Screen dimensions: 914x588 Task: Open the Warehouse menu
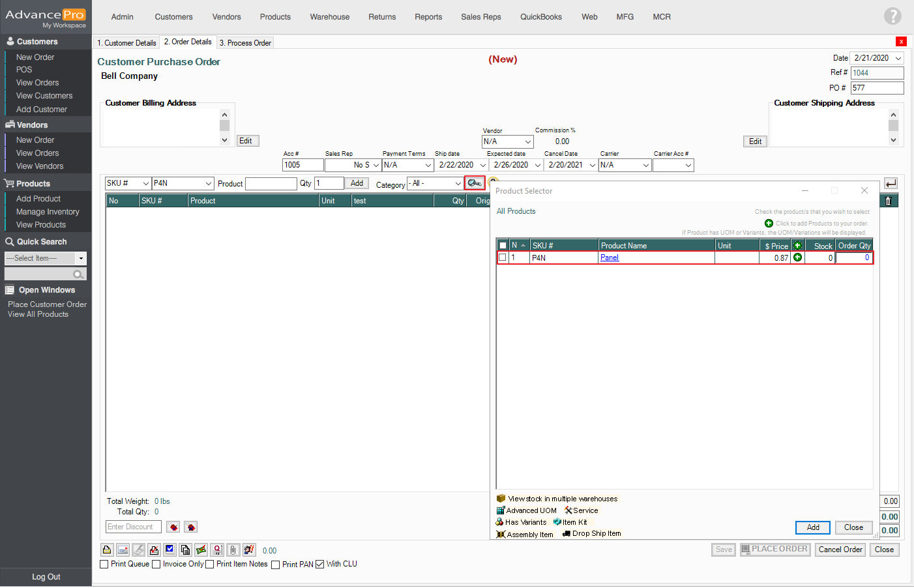(329, 17)
